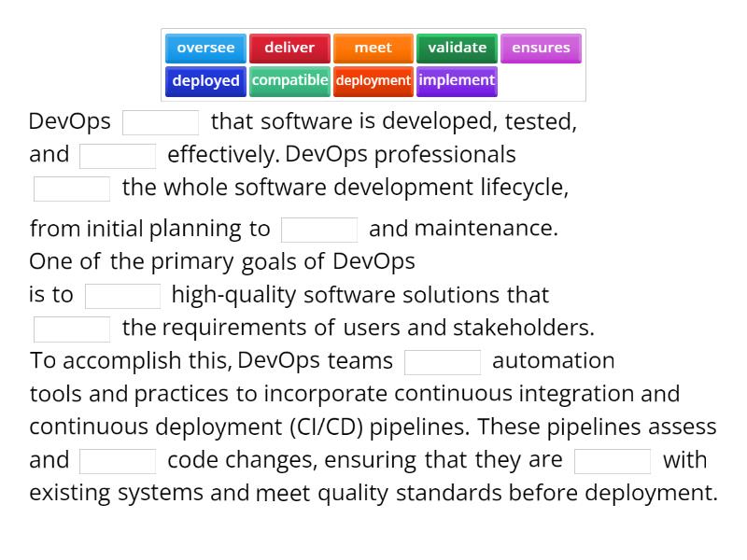This screenshot has height=560, width=747.
Task: Select the word chip "validate"
Action: [x=457, y=48]
